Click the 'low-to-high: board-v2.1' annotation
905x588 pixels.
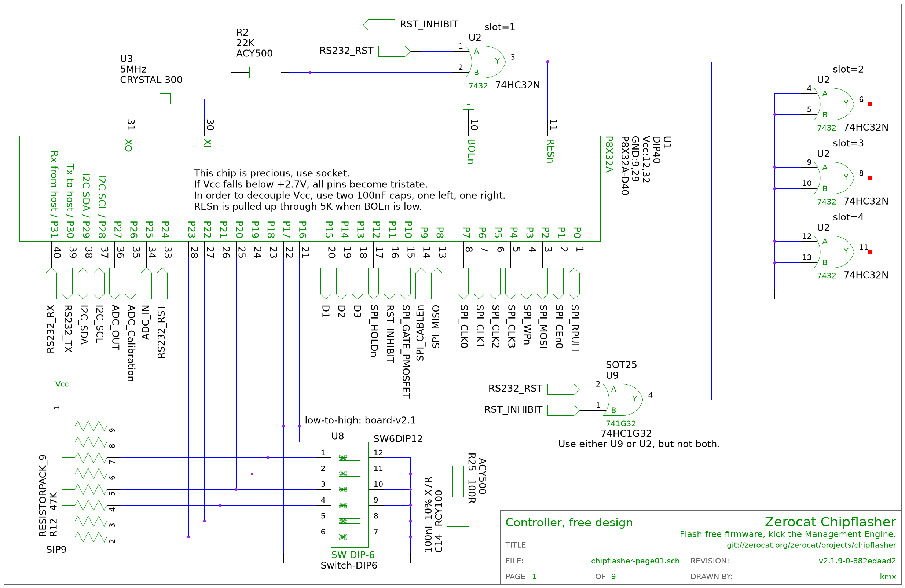pos(360,420)
